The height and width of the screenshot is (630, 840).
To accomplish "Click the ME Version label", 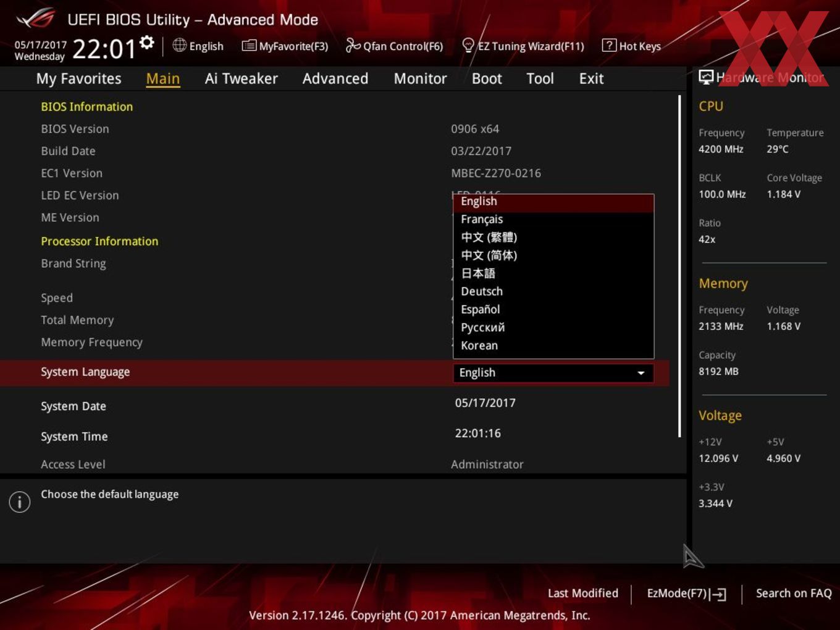I will pos(70,218).
